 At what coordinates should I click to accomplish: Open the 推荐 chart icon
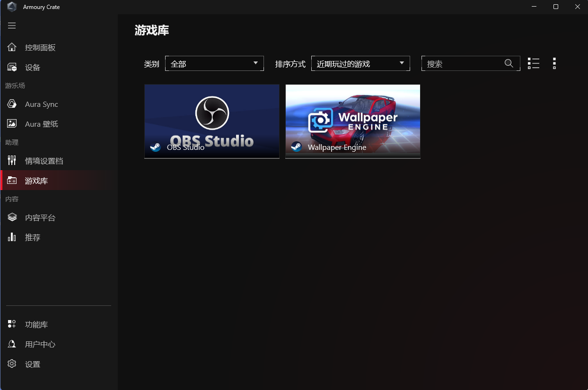[12, 237]
